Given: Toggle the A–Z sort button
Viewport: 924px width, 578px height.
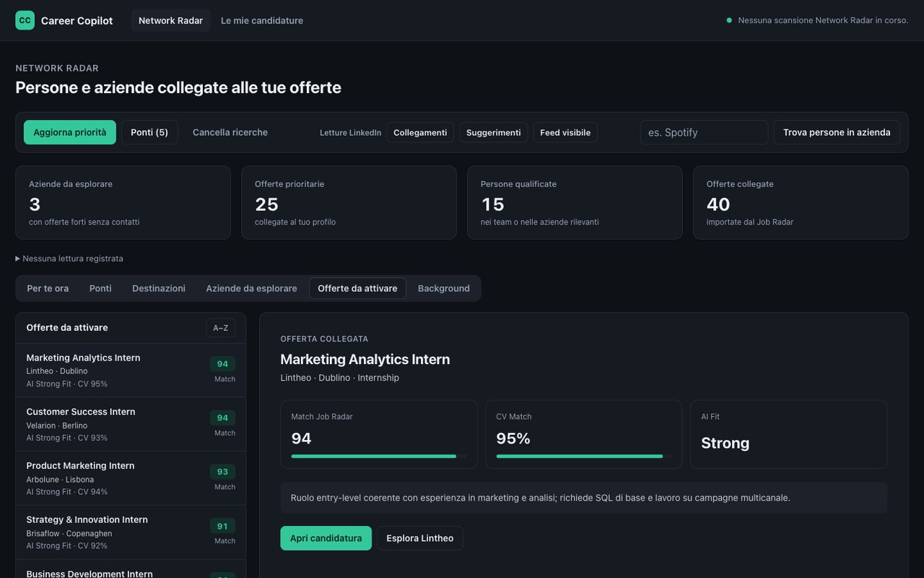Looking at the screenshot, I should [220, 328].
